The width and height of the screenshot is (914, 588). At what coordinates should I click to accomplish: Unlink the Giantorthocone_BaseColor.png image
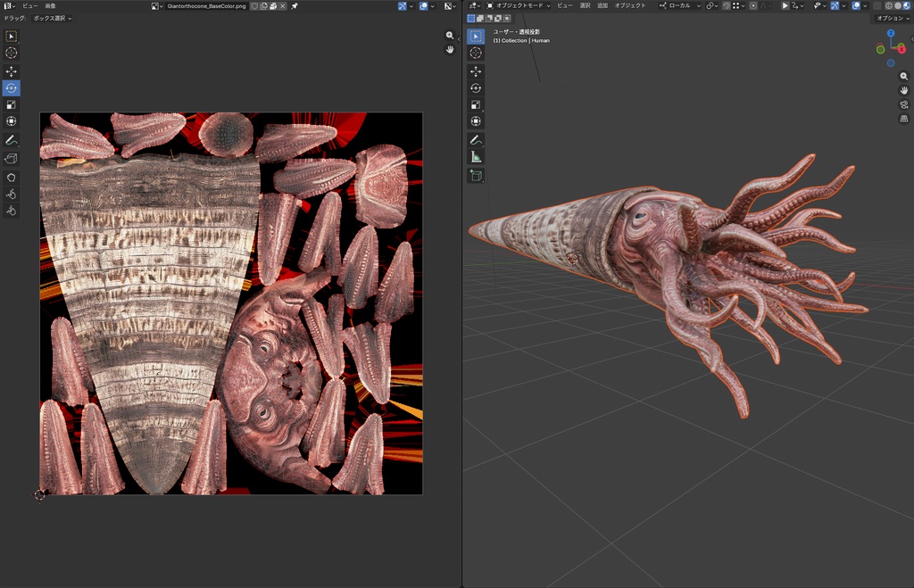(283, 6)
